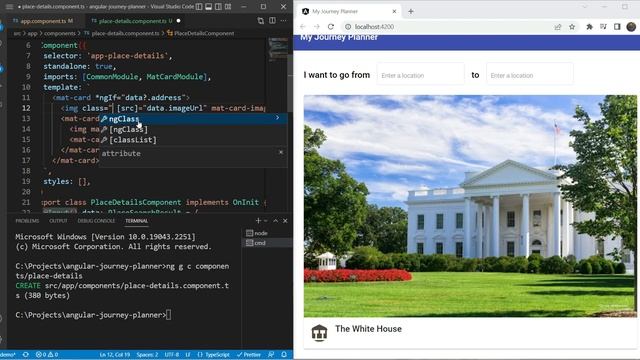
Task: Open the PROBLEMS panel tab
Action: pyautogui.click(x=27, y=221)
